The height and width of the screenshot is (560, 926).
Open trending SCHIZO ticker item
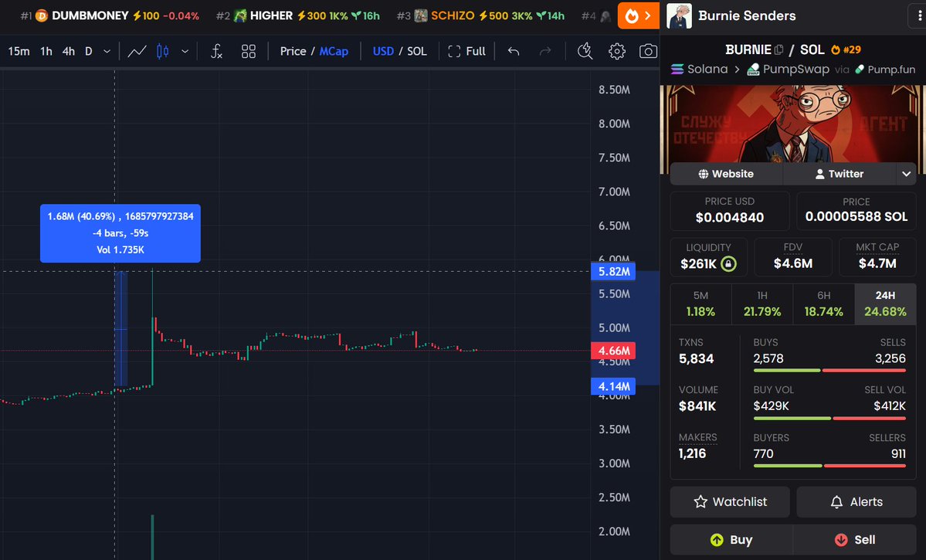(x=480, y=16)
